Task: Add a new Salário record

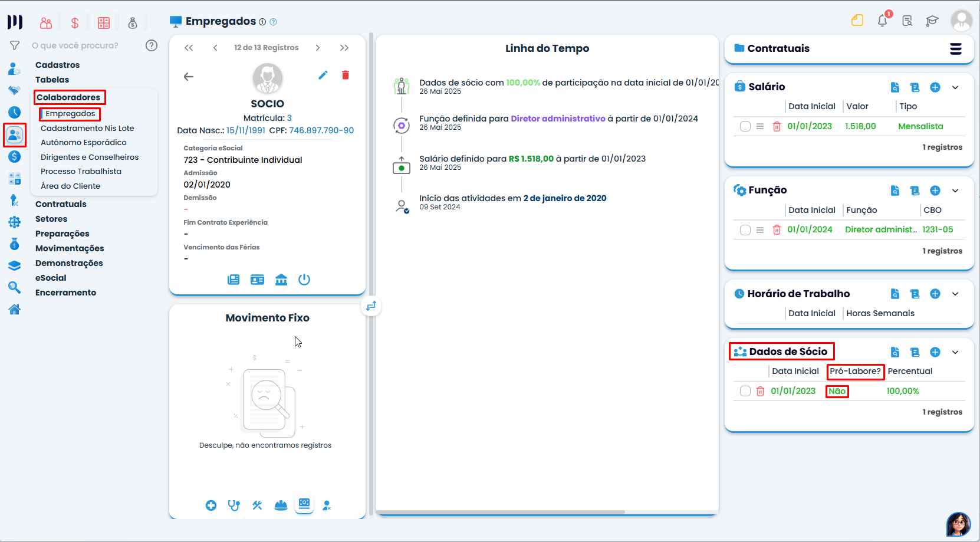Action: [935, 87]
